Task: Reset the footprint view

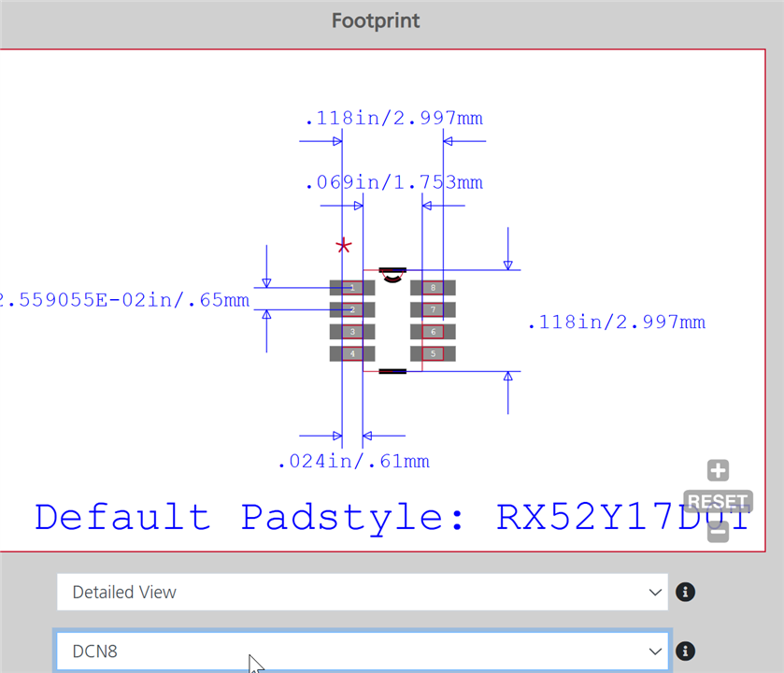Action: [x=718, y=501]
